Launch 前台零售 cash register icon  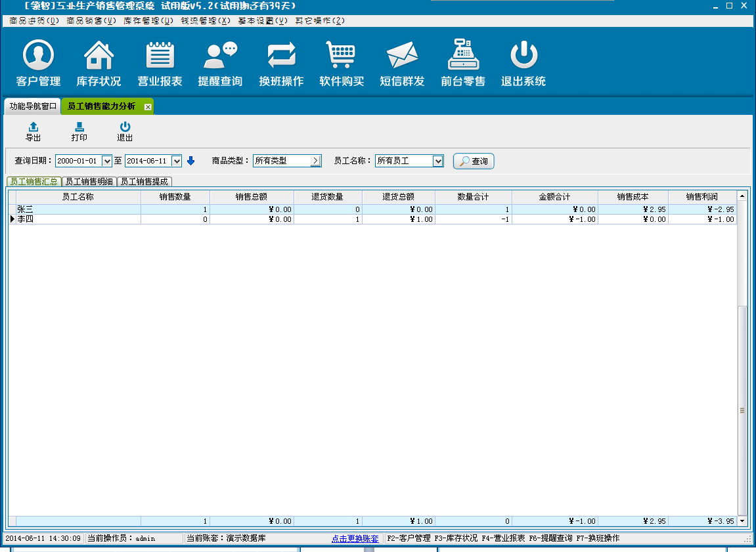463,56
